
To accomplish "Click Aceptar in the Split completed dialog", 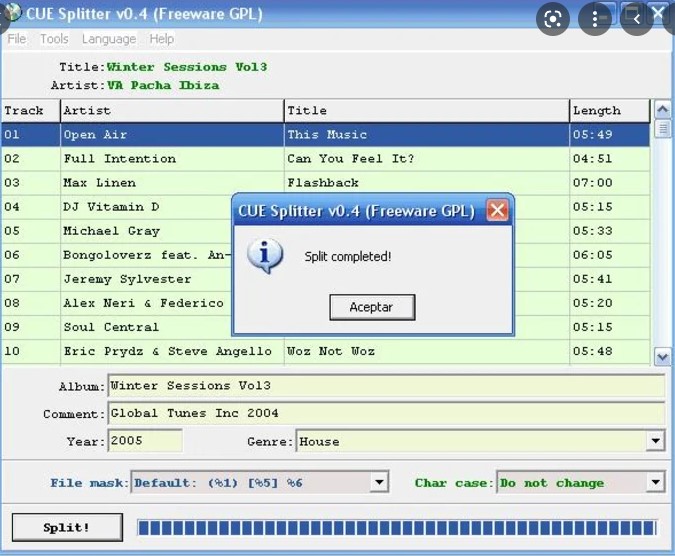I will pyautogui.click(x=372, y=307).
